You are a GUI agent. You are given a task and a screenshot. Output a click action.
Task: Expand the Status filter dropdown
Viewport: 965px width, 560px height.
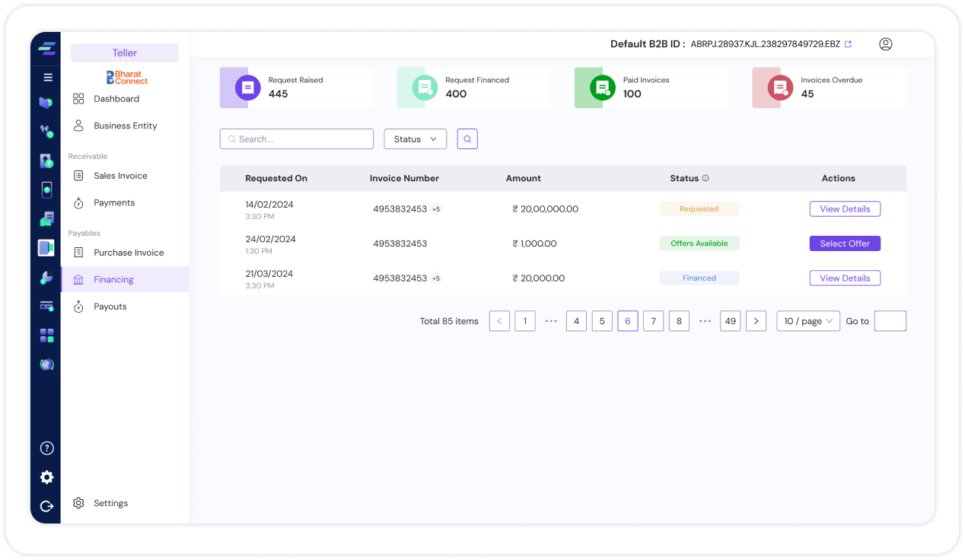point(415,139)
